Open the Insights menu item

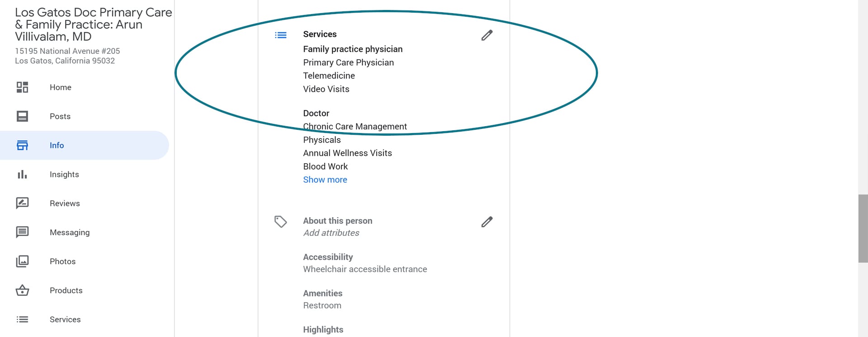(64, 174)
